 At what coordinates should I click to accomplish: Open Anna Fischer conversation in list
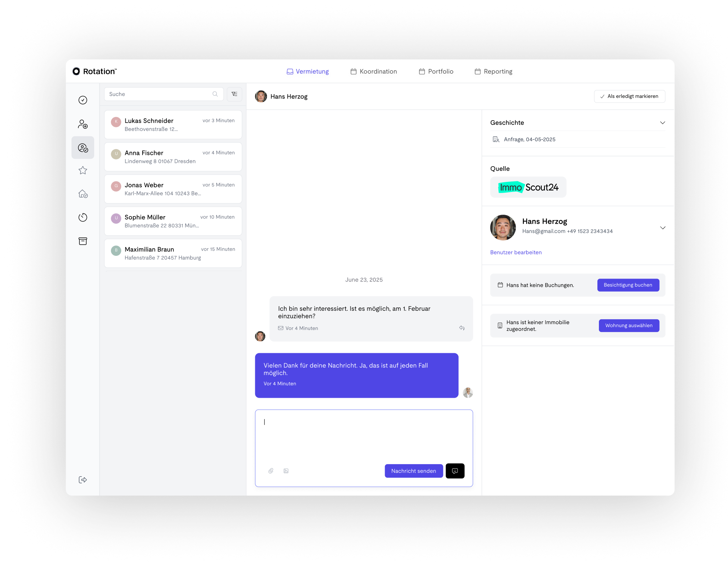tap(173, 157)
